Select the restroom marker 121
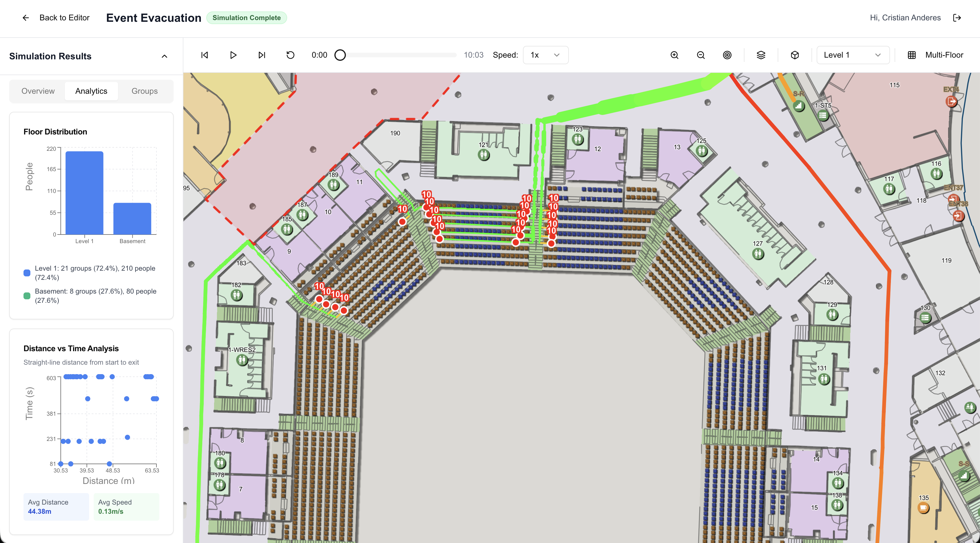Screen dimensions: 980x543 click(x=483, y=155)
